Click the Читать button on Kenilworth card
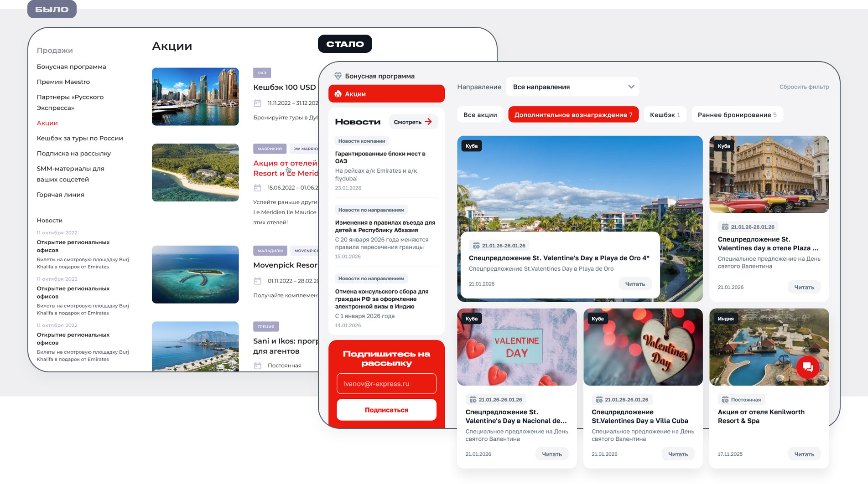 click(x=804, y=454)
